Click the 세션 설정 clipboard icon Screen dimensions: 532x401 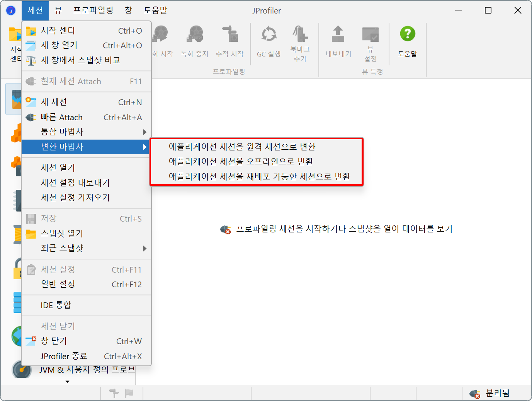click(31, 270)
